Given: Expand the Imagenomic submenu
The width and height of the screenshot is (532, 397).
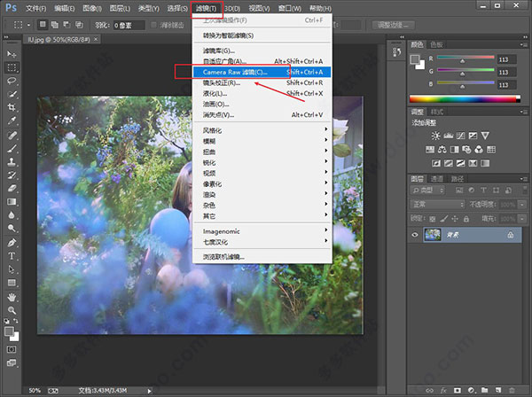Looking at the screenshot, I should tap(262, 231).
